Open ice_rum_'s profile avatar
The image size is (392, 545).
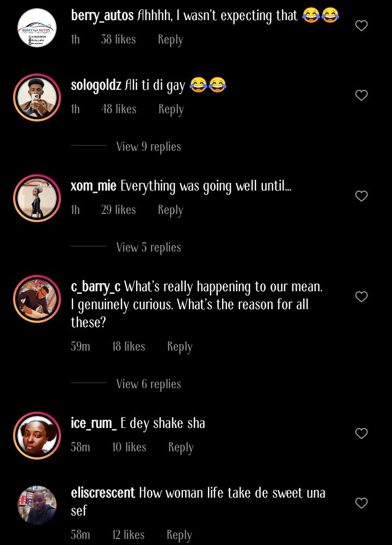coord(37,436)
